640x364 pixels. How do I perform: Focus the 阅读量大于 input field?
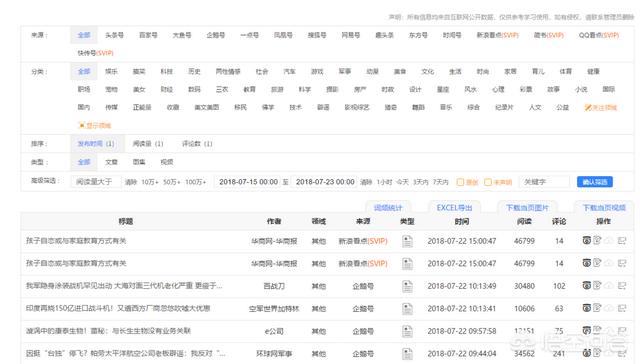[x=96, y=182]
